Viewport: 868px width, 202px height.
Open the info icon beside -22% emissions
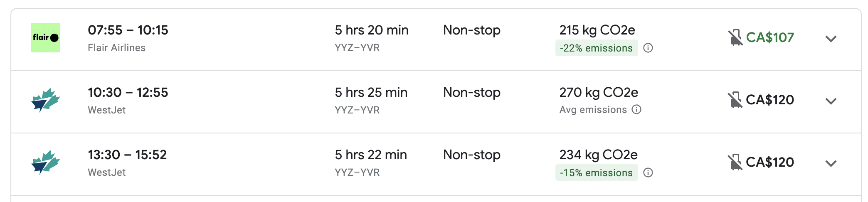pyautogui.click(x=648, y=48)
